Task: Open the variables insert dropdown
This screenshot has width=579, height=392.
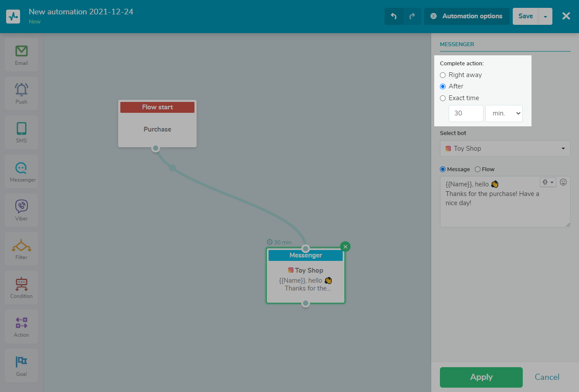Action: (x=548, y=182)
